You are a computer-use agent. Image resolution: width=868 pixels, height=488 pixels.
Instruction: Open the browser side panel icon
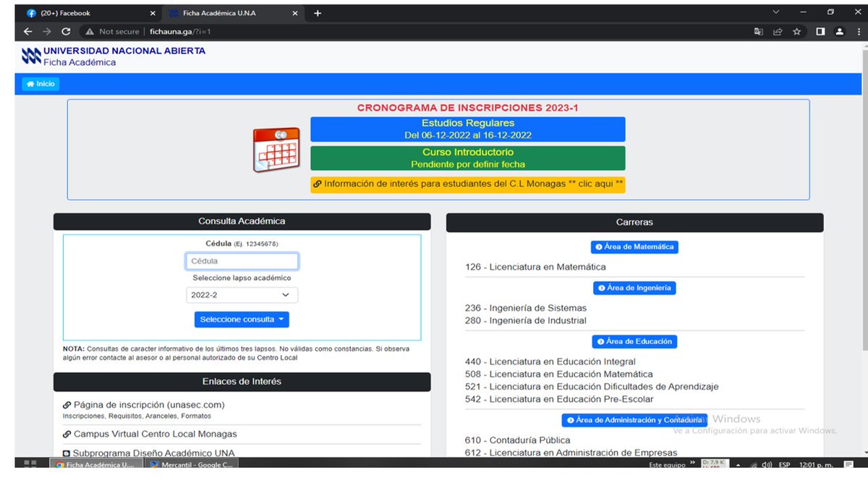click(x=822, y=32)
